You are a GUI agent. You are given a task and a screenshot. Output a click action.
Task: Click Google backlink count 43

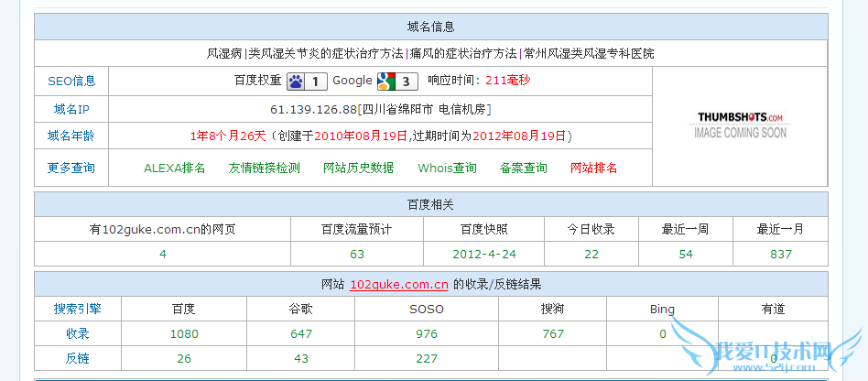tap(301, 359)
